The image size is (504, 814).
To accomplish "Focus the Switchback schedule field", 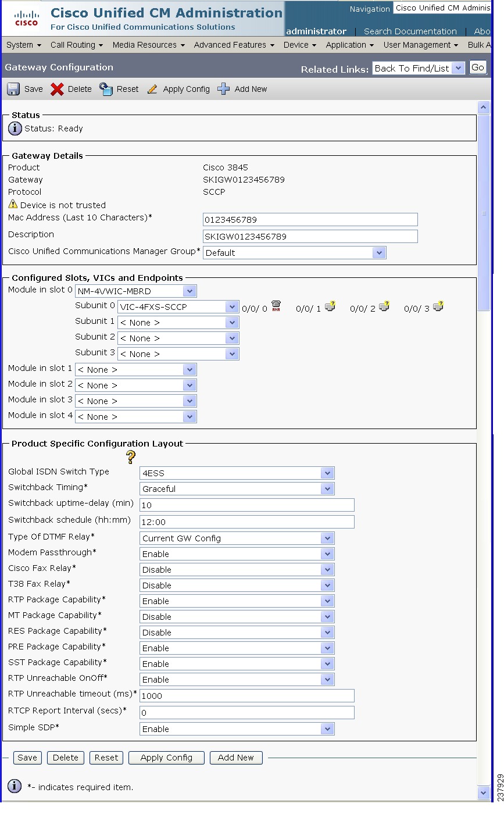I will 247,522.
